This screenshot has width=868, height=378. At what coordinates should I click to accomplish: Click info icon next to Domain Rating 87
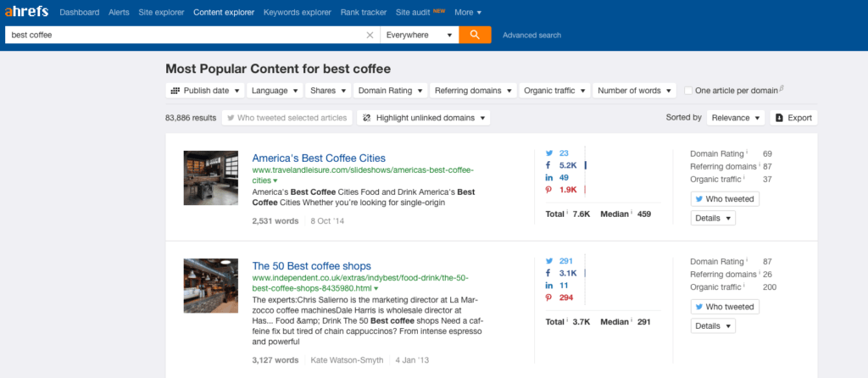click(x=747, y=259)
